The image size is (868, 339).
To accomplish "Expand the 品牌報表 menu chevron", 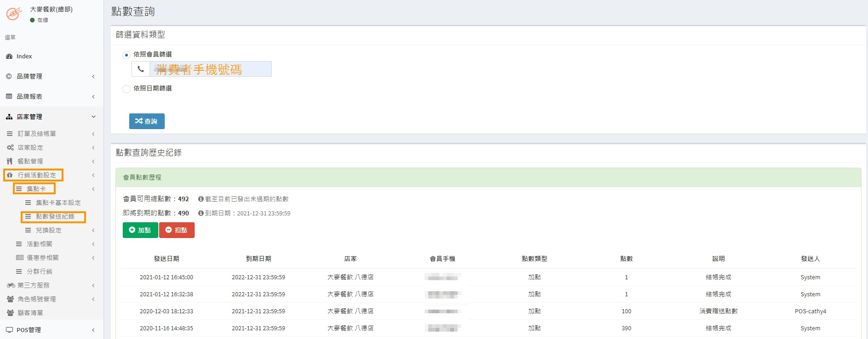I will (93, 96).
